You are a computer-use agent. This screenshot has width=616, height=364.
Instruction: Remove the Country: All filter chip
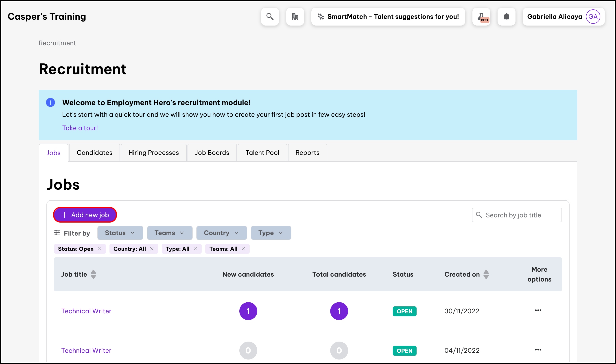(x=152, y=249)
